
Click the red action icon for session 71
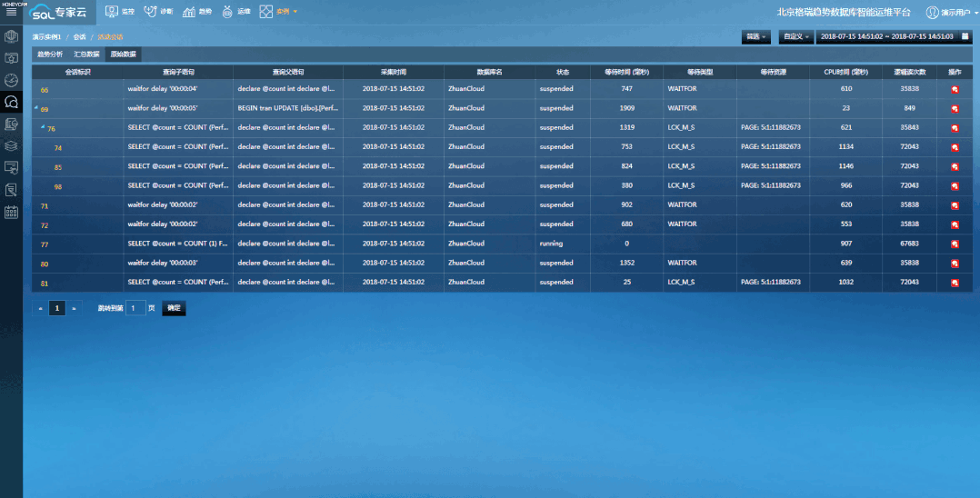[955, 205]
